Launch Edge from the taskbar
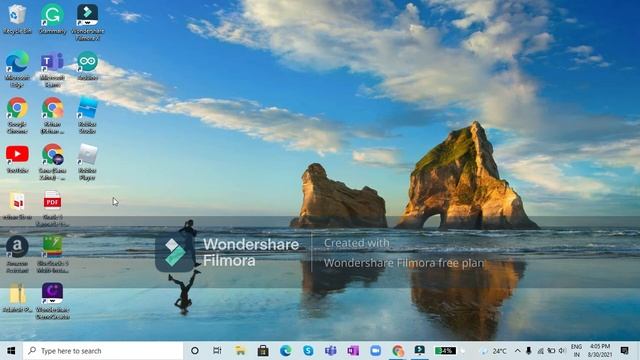The height and width of the screenshot is (360, 640). click(x=285, y=351)
